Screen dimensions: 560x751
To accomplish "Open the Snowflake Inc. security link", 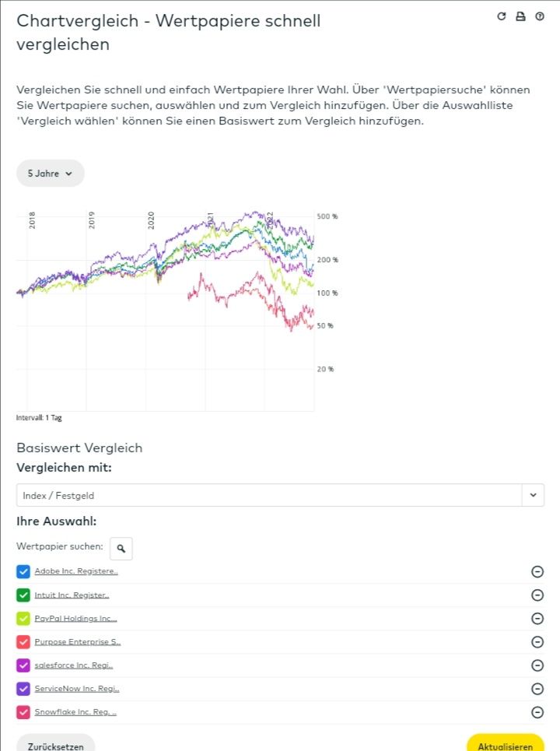I will coord(75,712).
